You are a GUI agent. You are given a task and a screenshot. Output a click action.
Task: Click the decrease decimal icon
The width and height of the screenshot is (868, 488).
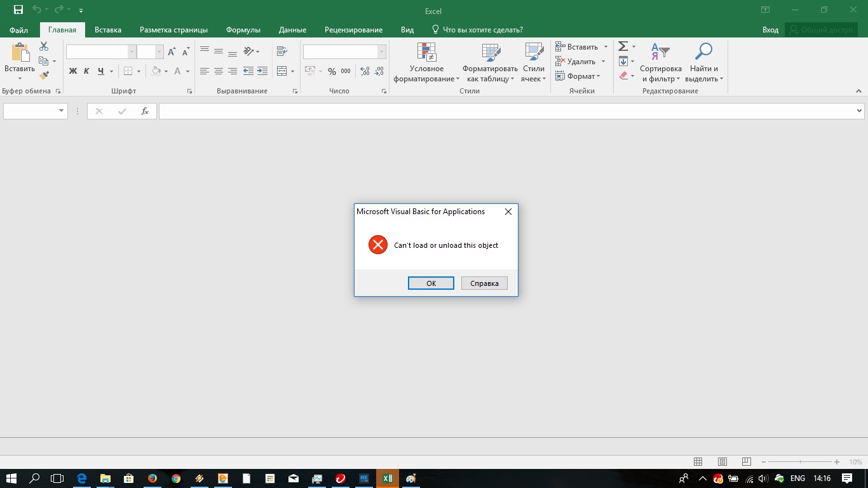point(379,71)
